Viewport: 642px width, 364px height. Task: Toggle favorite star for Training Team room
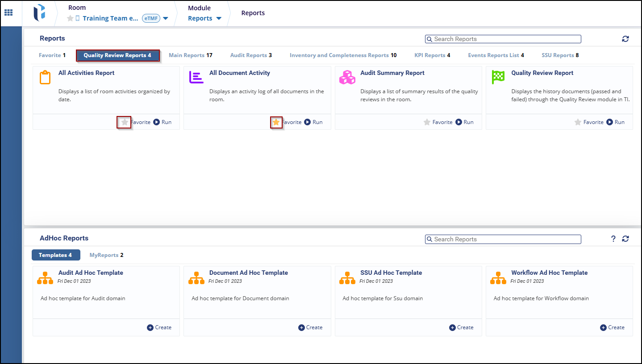coord(70,19)
